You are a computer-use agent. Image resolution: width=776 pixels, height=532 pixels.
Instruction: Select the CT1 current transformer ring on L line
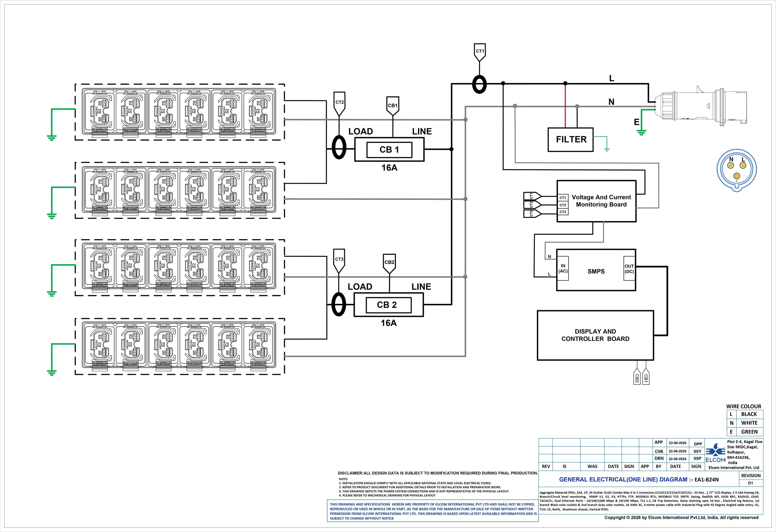pos(480,84)
